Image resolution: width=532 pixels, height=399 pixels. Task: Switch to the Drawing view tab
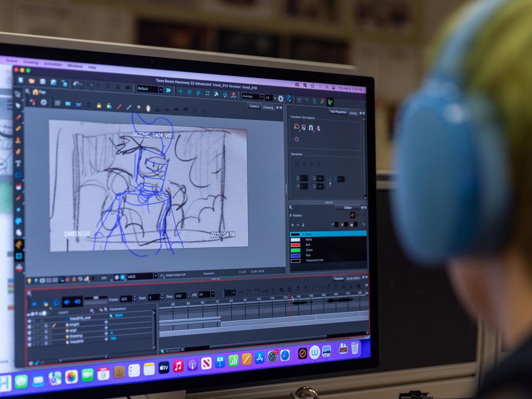(x=268, y=107)
